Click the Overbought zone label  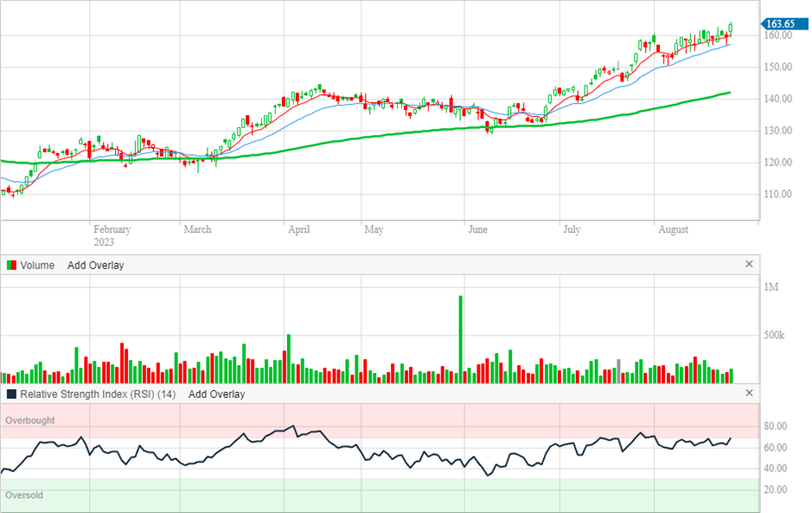(30, 420)
